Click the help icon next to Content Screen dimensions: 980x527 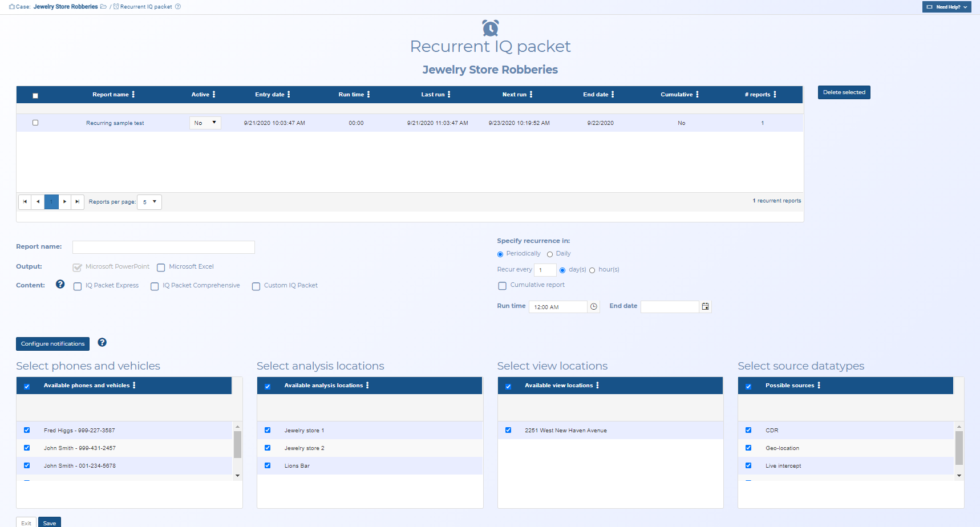pyautogui.click(x=60, y=283)
